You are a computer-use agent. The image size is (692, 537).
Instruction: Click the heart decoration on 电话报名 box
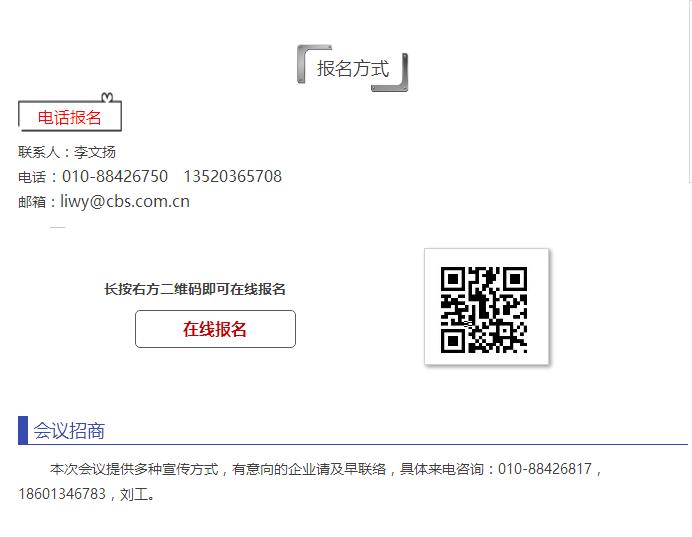coord(107,97)
